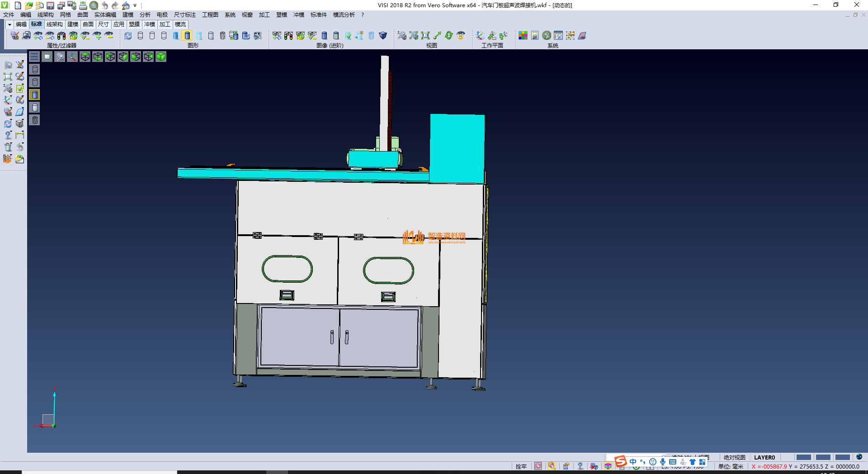Viewport: 868px width, 474px height.
Task: Click the traffic light filter icon in 属性/过滤器 group
Action: [61, 35]
